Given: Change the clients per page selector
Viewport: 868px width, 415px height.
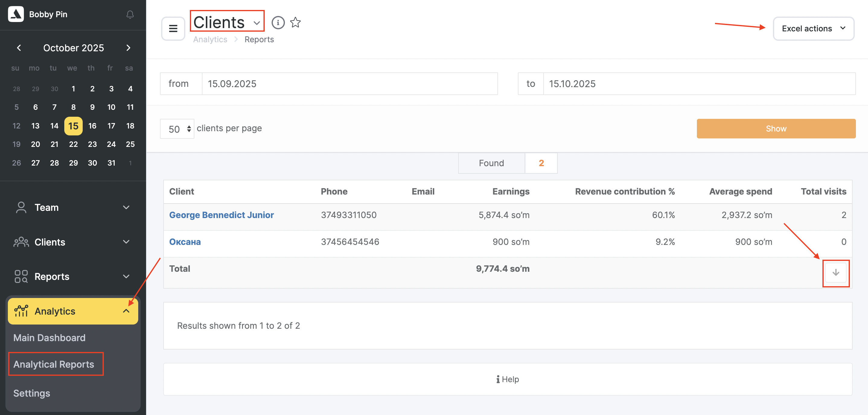Looking at the screenshot, I should click(177, 129).
